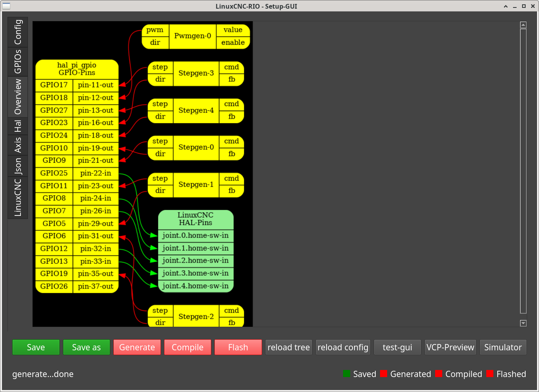Viewport: 539px width, 392px height.
Task: Click the window menu icon in title bar
Action: tap(6, 6)
